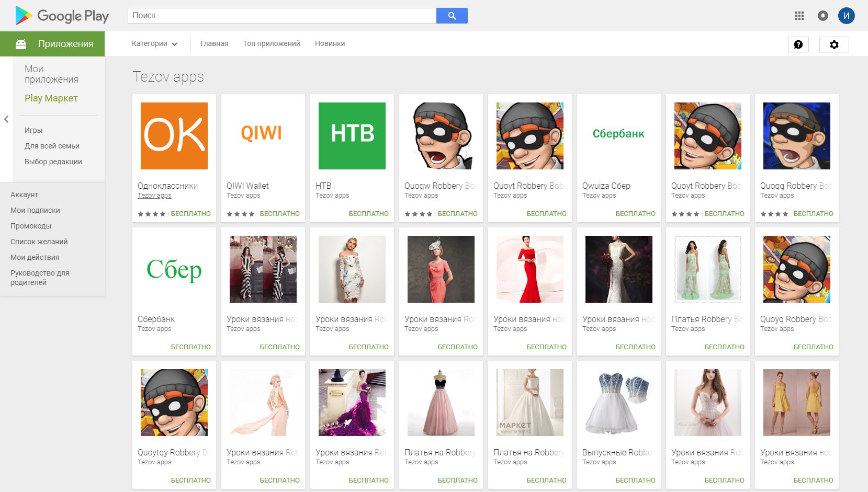The width and height of the screenshot is (868, 492).
Task: Open the Выпускные Robbery dress thumbnail
Action: tap(619, 403)
